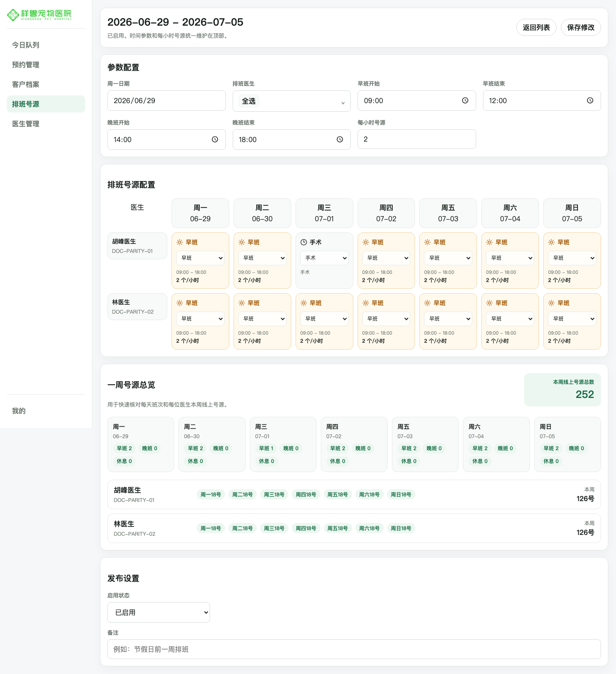
Task: Click the 每小时号源 input field
Action: click(x=417, y=139)
